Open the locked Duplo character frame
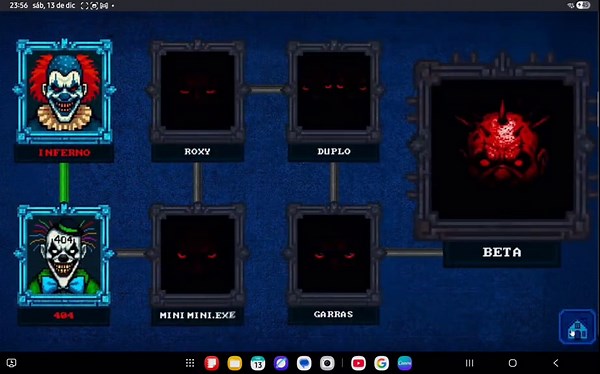Image resolution: width=600 pixels, height=374 pixels. click(x=334, y=91)
